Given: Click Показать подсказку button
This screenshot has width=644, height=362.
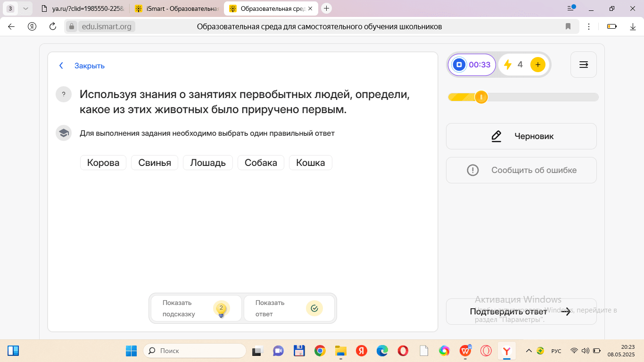Looking at the screenshot, I should point(196,308).
